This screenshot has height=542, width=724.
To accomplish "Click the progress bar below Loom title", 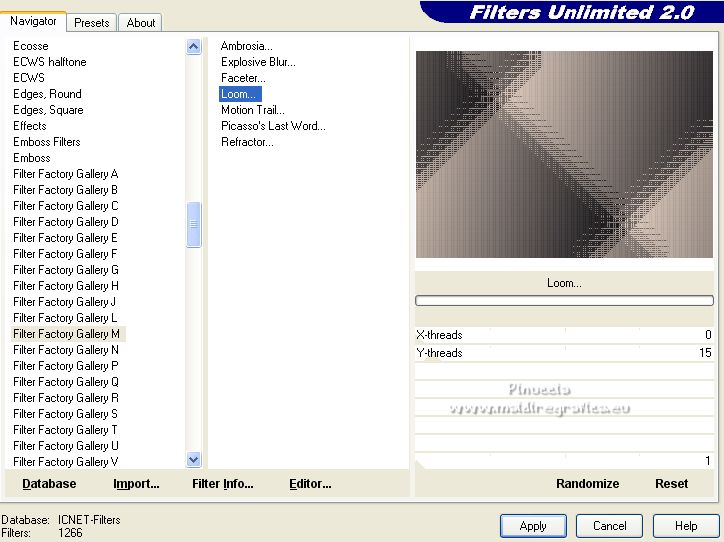I will (x=564, y=301).
